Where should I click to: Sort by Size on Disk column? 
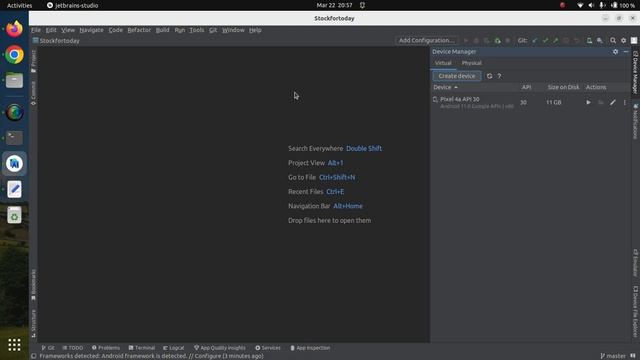[x=563, y=87]
